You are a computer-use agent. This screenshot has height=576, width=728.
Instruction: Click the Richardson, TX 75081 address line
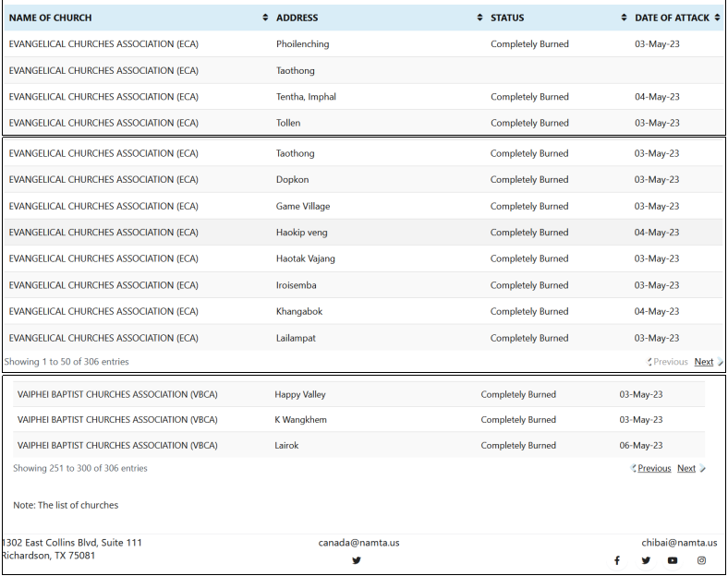click(48, 556)
